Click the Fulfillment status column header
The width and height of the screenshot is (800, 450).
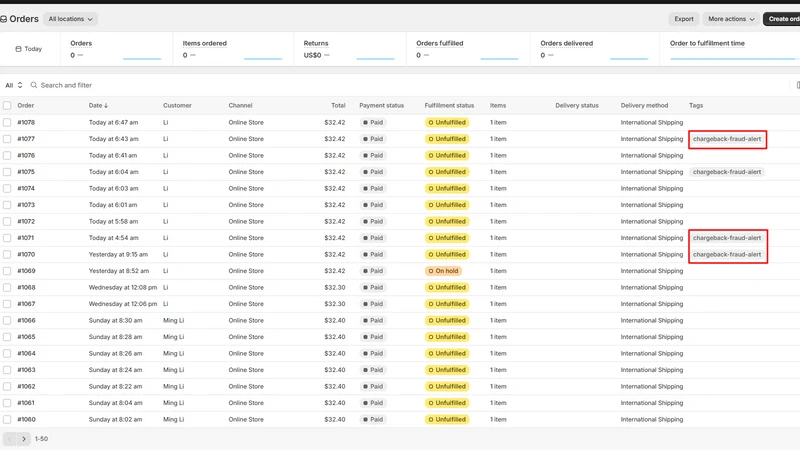pyautogui.click(x=449, y=106)
